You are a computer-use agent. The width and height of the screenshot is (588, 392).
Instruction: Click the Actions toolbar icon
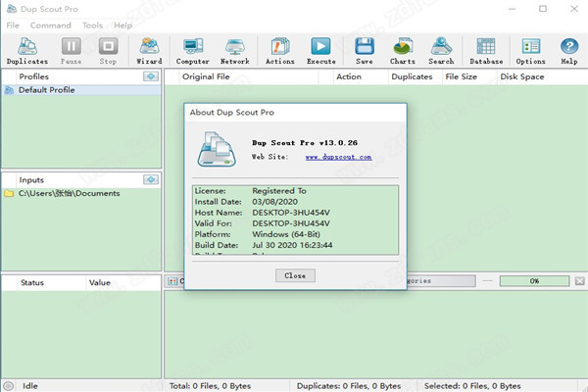(279, 49)
